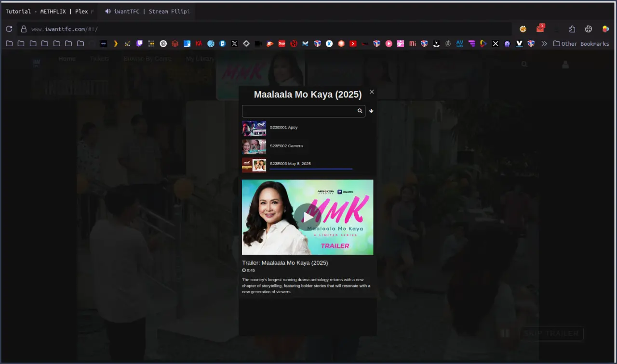Screen dimensions: 617x364
Task: Open the extensions puzzle icon
Action: [572, 29]
